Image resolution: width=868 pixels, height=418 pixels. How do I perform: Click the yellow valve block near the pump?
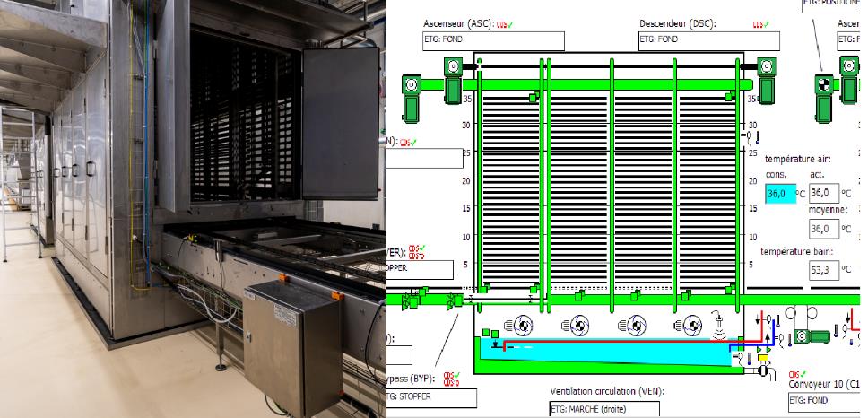(764, 358)
